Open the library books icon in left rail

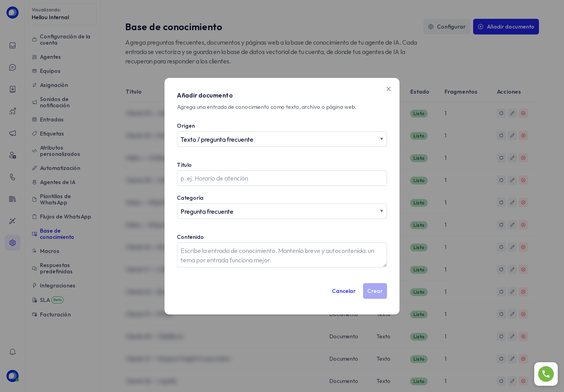click(x=13, y=199)
